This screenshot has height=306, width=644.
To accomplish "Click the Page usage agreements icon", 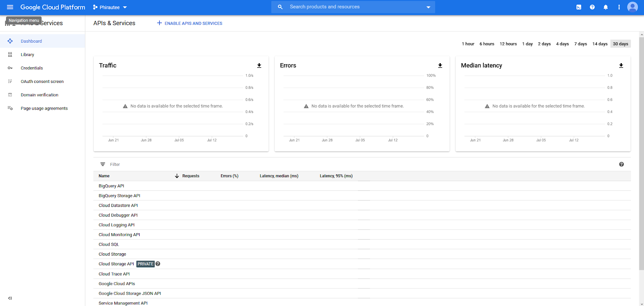I will pos(10,108).
